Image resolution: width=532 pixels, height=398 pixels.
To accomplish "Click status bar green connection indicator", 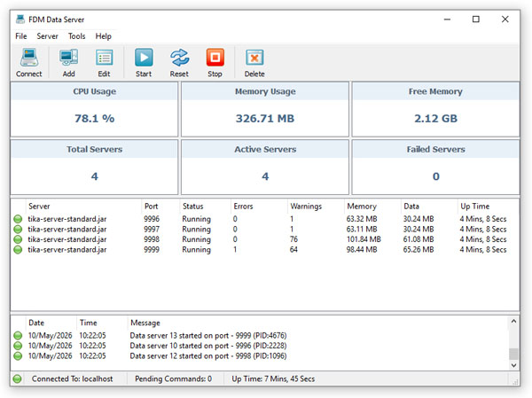I will 18,378.
